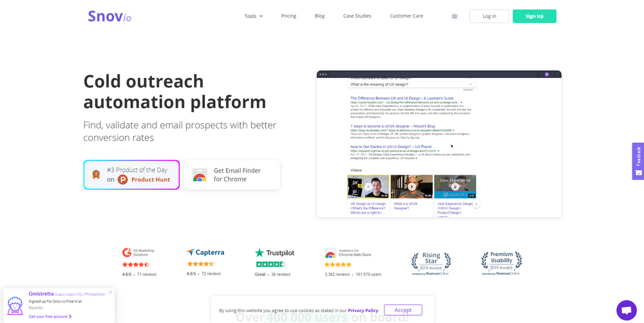Click the Snov.io extension icon in demo browser bar

coord(547,74)
